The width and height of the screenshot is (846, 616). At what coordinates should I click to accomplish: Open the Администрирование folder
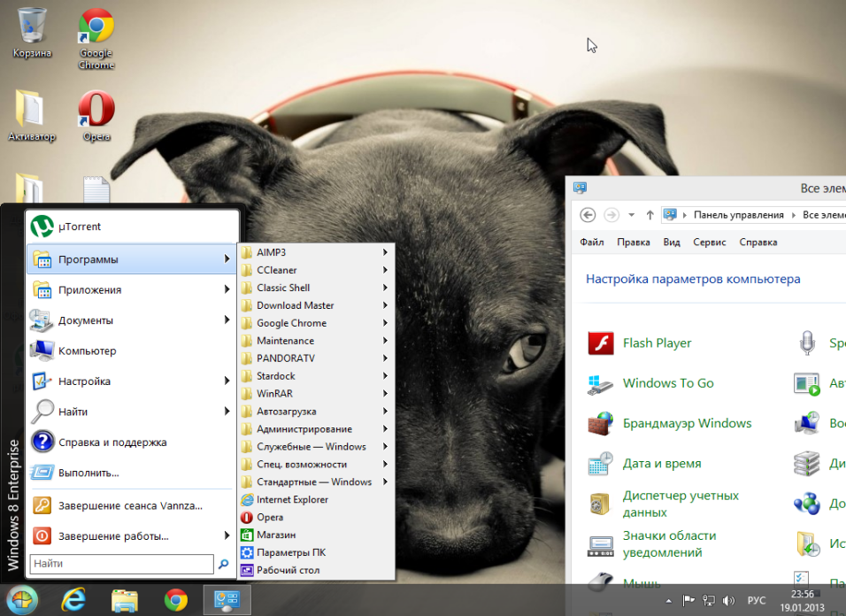pos(316,429)
